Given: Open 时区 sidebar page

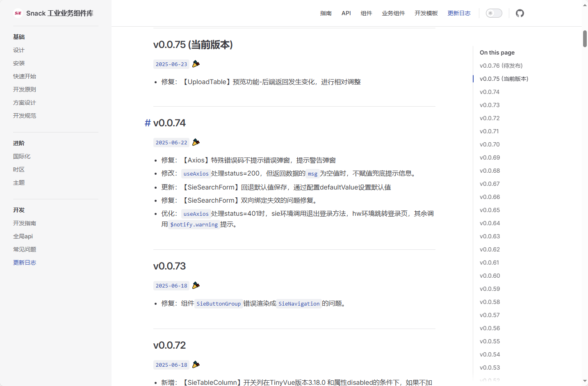Looking at the screenshot, I should pyautogui.click(x=19, y=169).
